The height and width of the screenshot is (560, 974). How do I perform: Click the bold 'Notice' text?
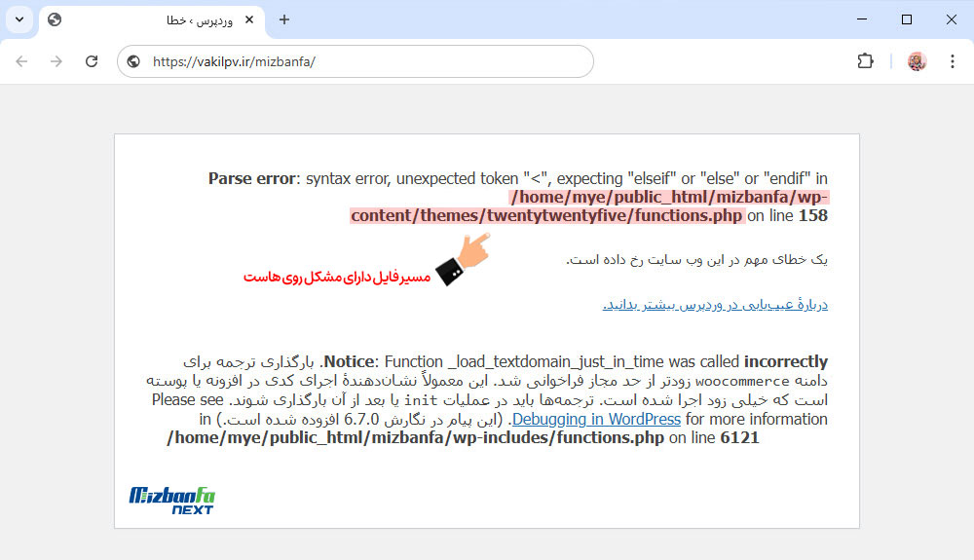[349, 362]
